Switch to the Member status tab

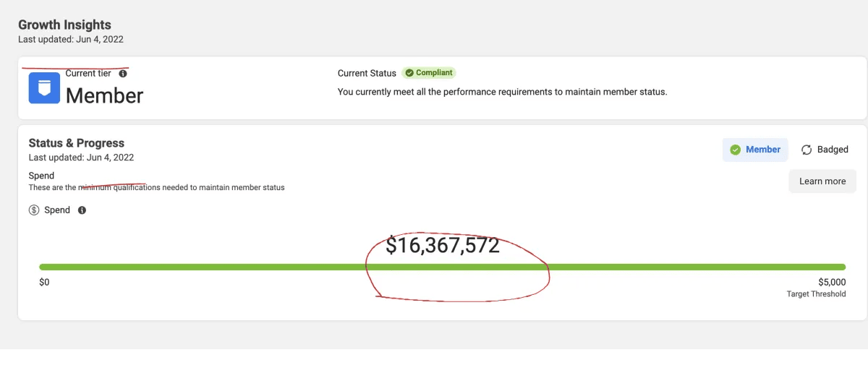pos(755,150)
